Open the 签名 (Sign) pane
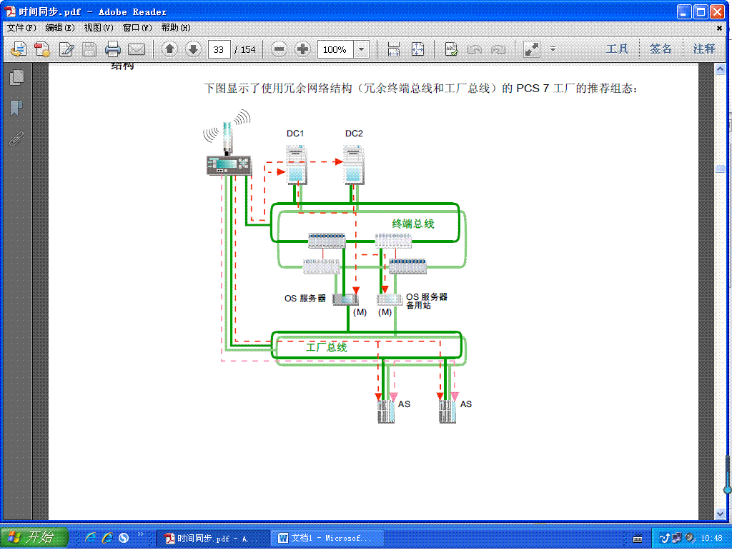This screenshot has height=560, width=747. pyautogui.click(x=661, y=49)
